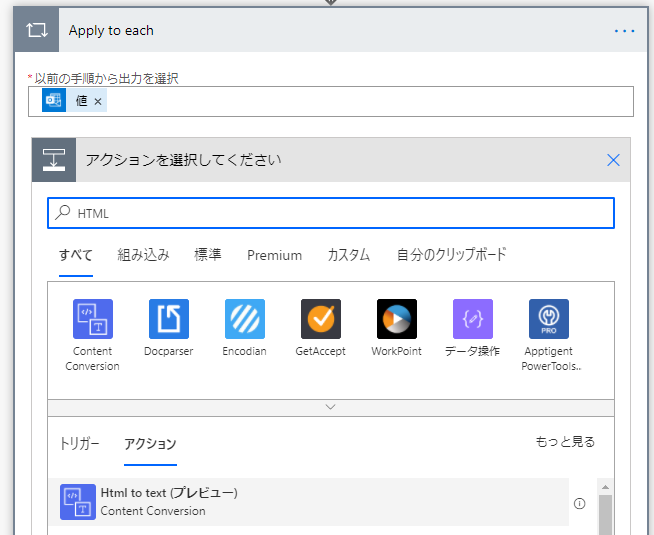This screenshot has width=654, height=535.
Task: Choose the Content Conversion connector icon
Action: 93,319
